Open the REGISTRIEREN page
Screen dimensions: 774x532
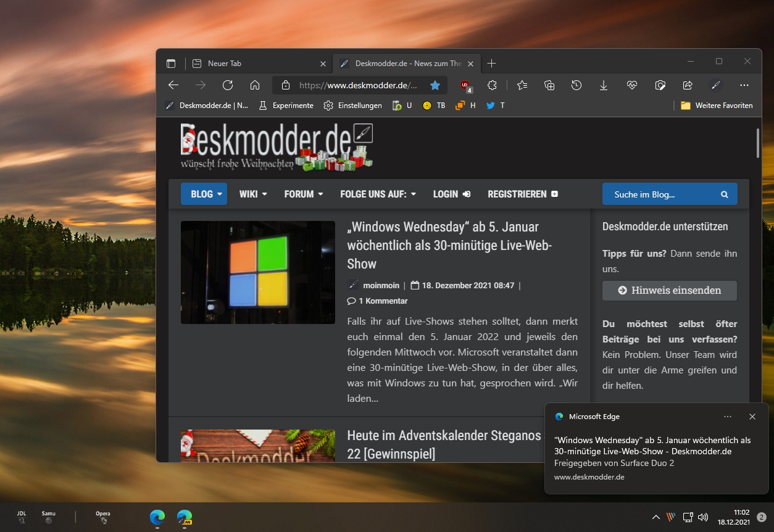(x=523, y=194)
